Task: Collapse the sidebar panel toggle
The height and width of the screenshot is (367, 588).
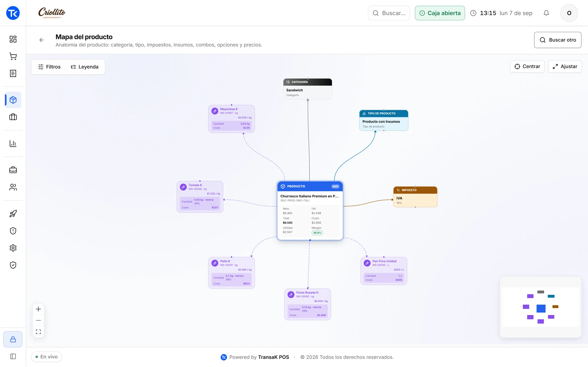Action: [13, 356]
